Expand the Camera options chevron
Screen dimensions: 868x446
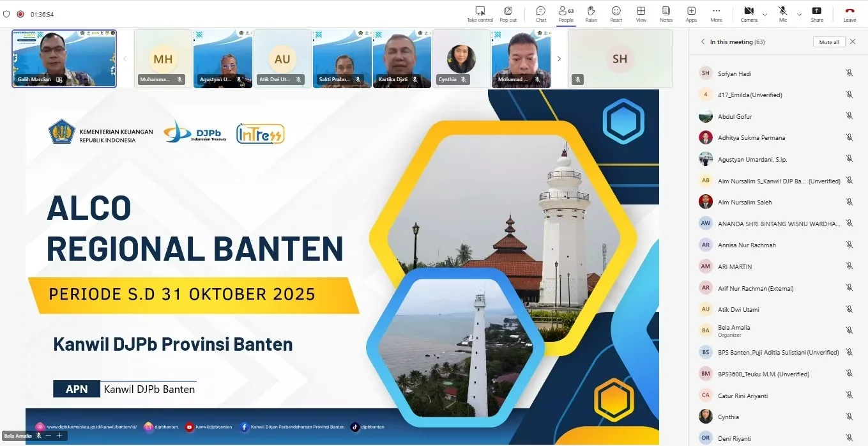[765, 14]
